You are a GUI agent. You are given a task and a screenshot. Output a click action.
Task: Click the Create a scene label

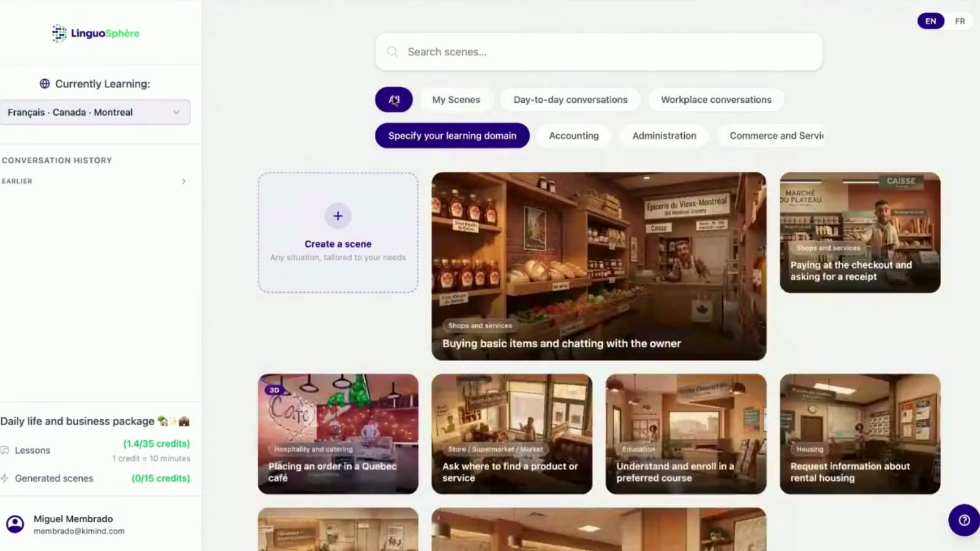[338, 244]
